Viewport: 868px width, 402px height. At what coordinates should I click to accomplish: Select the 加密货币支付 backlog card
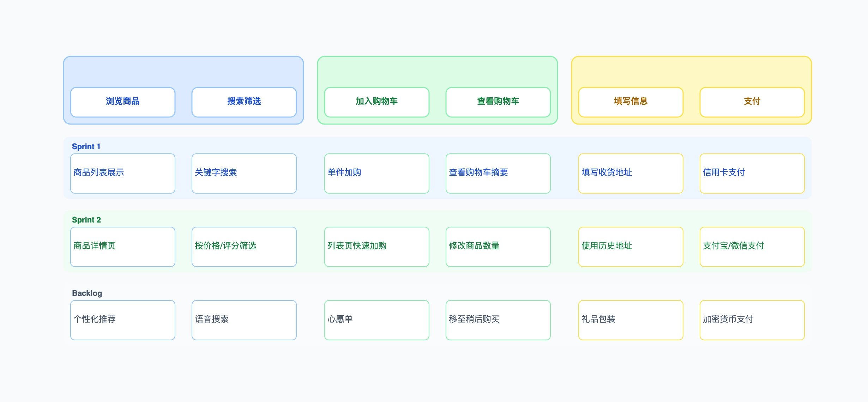point(752,320)
